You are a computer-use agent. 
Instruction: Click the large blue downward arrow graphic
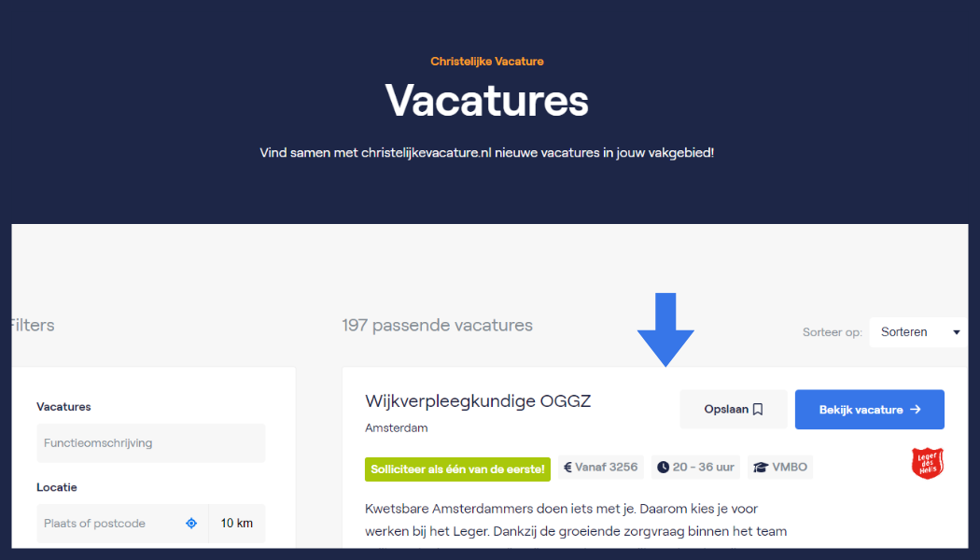[x=665, y=329]
